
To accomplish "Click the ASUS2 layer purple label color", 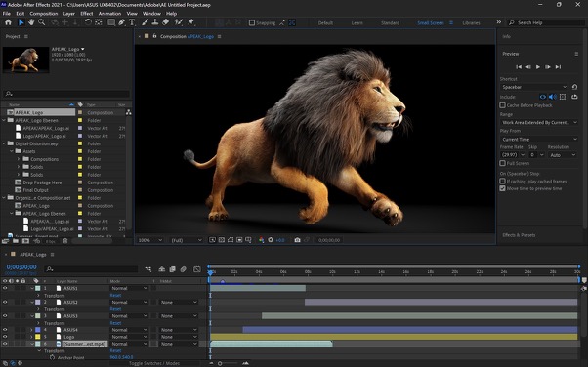I will 38,303.
